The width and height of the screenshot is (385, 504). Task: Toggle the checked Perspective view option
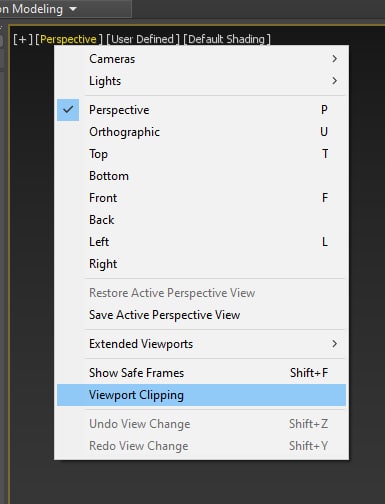pyautogui.click(x=201, y=110)
